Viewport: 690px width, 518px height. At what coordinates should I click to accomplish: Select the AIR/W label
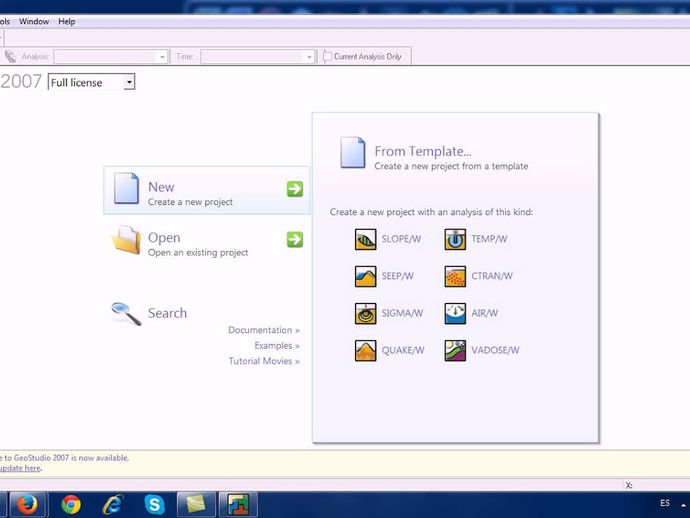[x=484, y=313]
